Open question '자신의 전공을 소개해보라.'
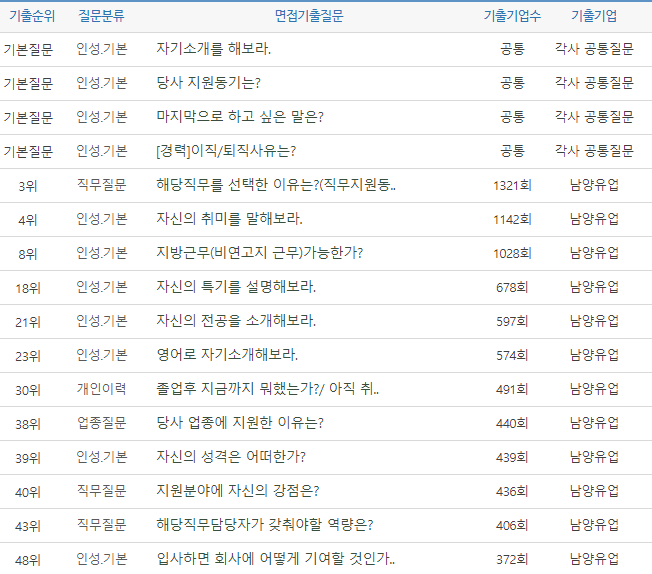Viewport: 652px width, 574px height. coord(236,322)
